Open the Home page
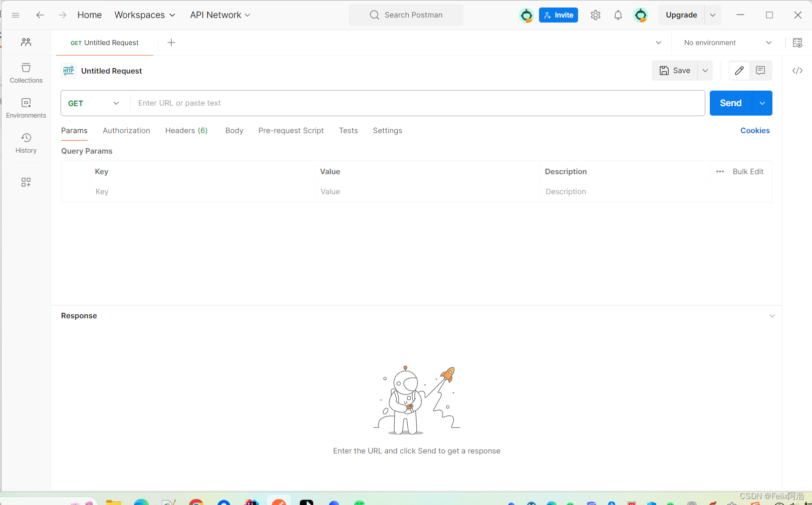The width and height of the screenshot is (812, 505). click(90, 15)
